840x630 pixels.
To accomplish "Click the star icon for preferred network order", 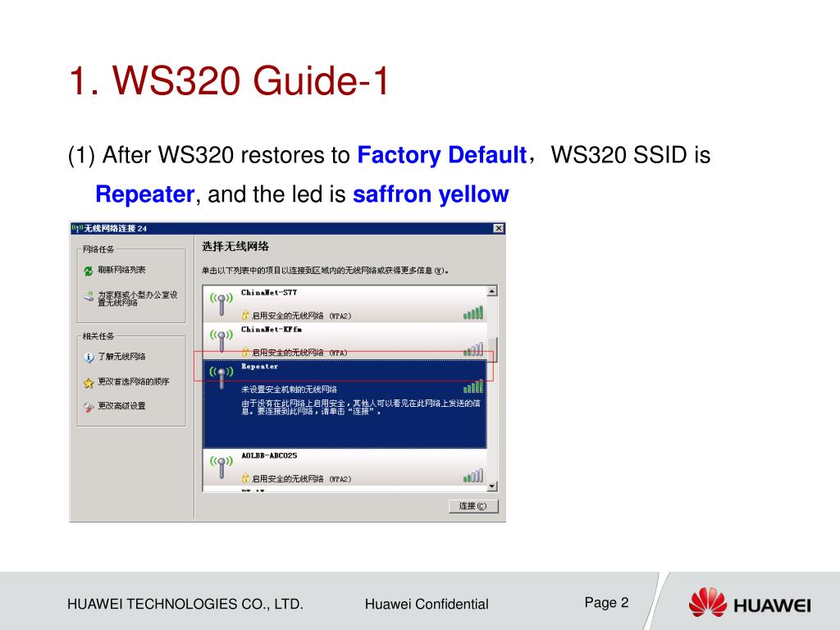I will point(89,382).
